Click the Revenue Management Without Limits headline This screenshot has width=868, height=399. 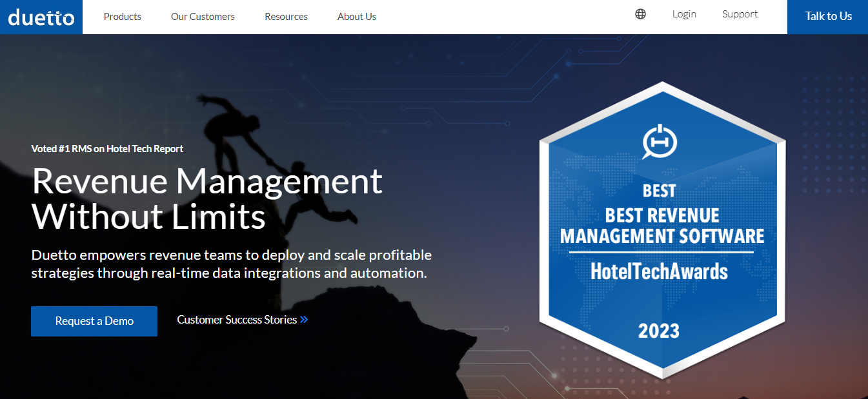tap(207, 198)
